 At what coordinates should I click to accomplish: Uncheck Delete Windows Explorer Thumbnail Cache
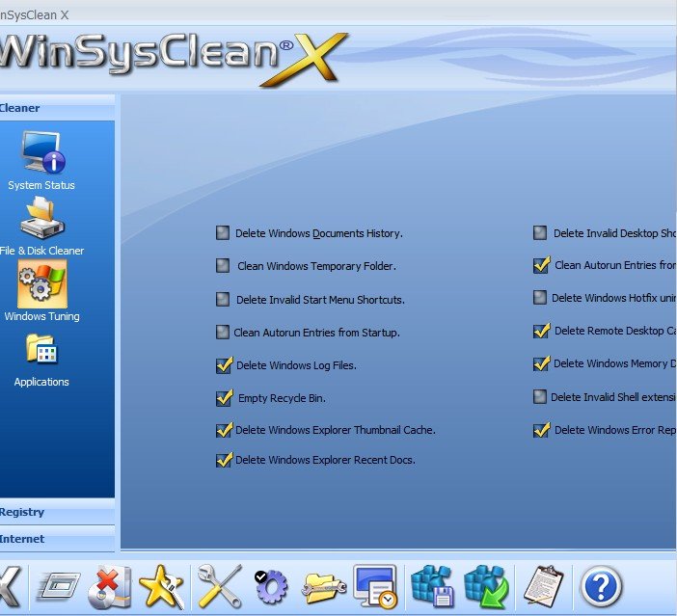224,430
